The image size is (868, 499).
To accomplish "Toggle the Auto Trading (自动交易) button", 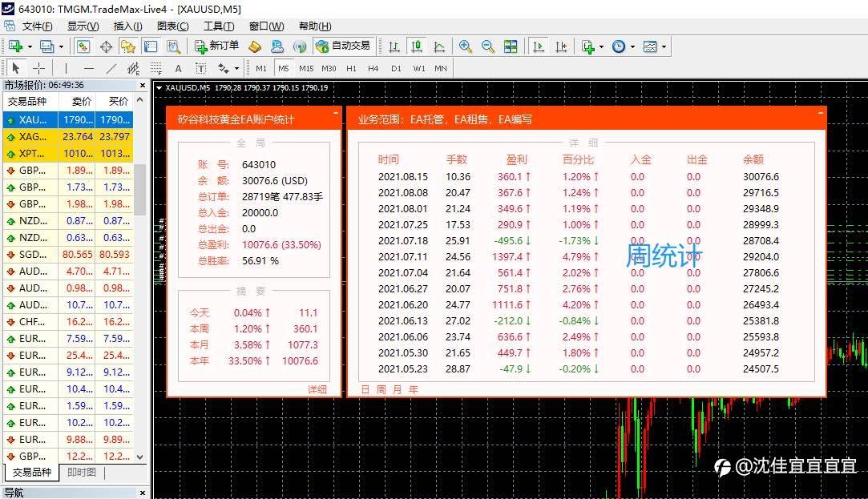I will 343,46.
